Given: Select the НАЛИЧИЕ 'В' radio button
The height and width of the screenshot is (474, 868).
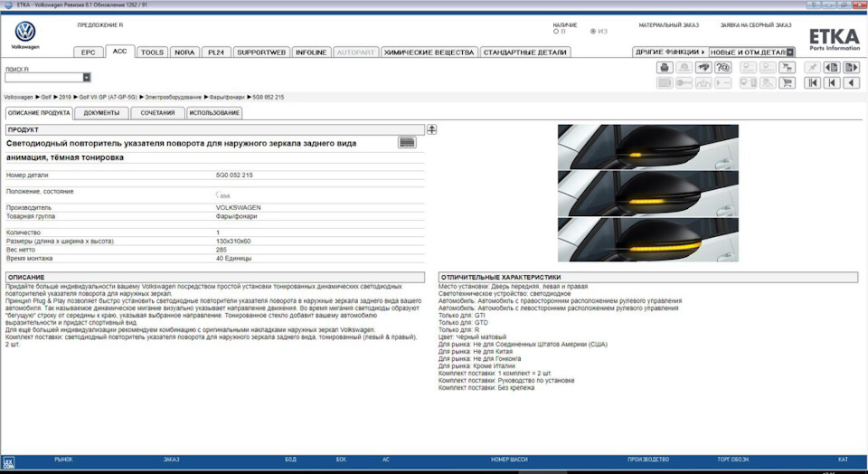Looking at the screenshot, I should coord(556,32).
